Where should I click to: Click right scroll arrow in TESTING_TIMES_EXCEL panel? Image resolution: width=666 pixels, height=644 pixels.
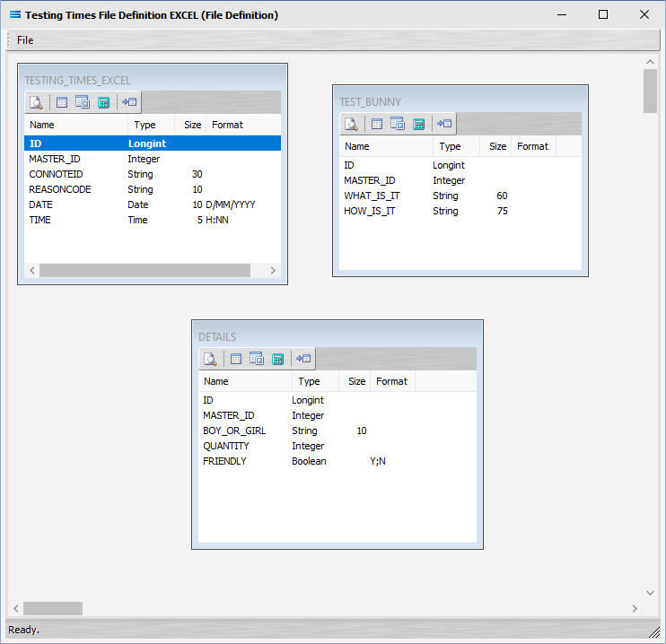[273, 270]
